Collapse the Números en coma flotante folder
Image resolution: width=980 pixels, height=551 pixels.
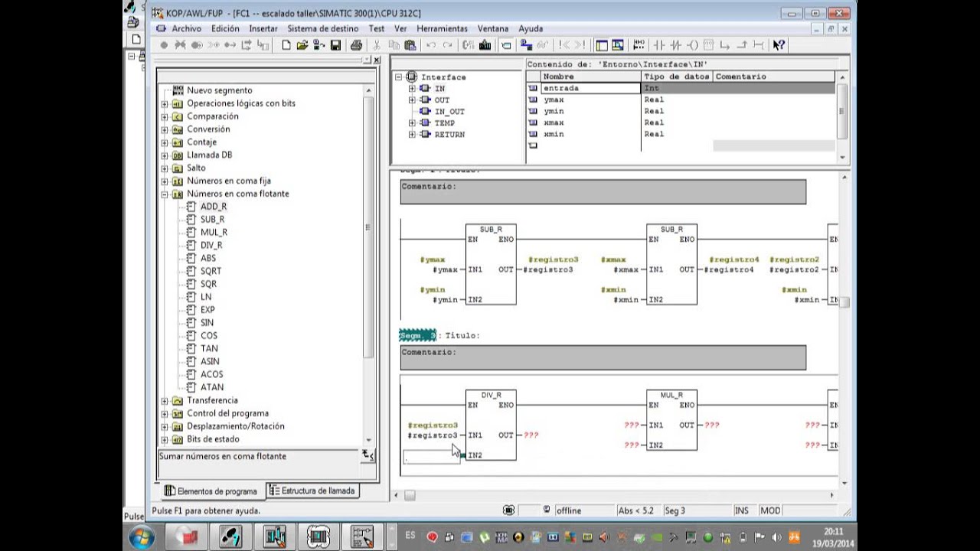[165, 194]
